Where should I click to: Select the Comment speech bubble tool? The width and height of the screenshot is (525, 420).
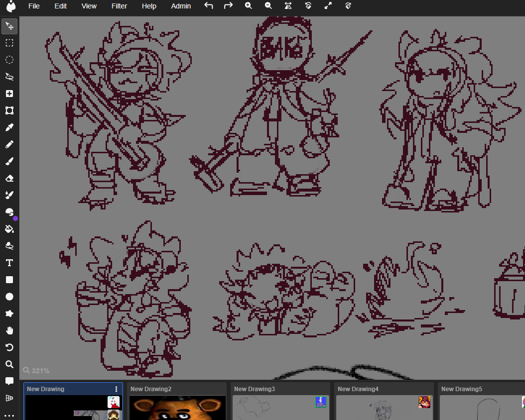click(x=9, y=381)
